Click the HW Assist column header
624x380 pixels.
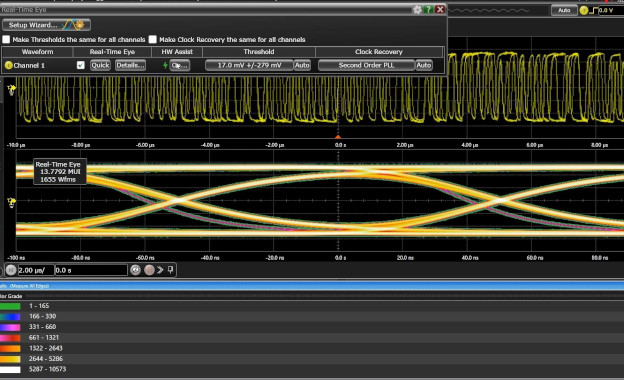pyautogui.click(x=177, y=52)
